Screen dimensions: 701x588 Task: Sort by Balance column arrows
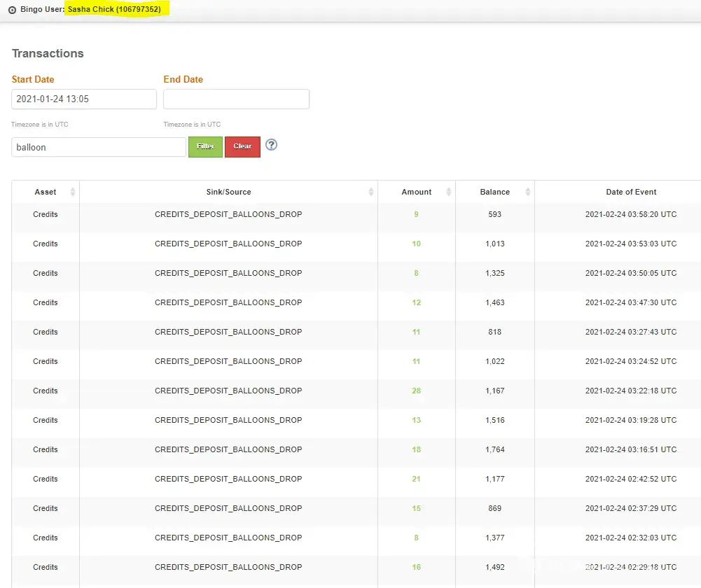click(528, 192)
